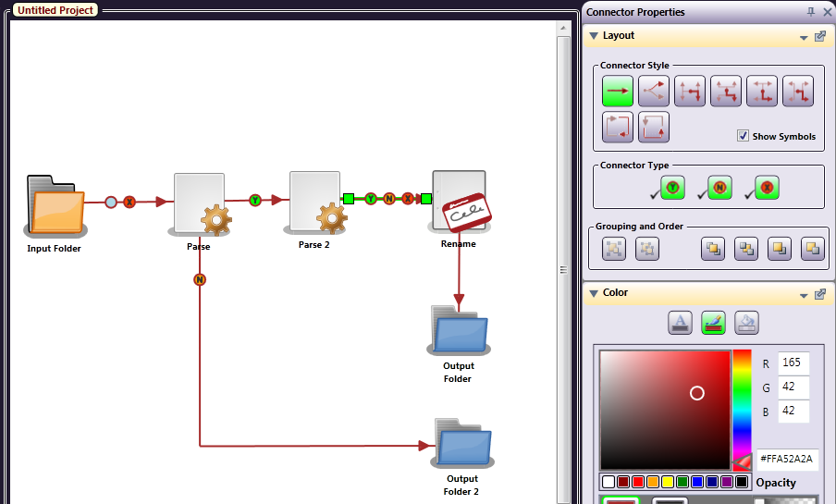Select the branching fork connector style
836x504 pixels.
[654, 91]
